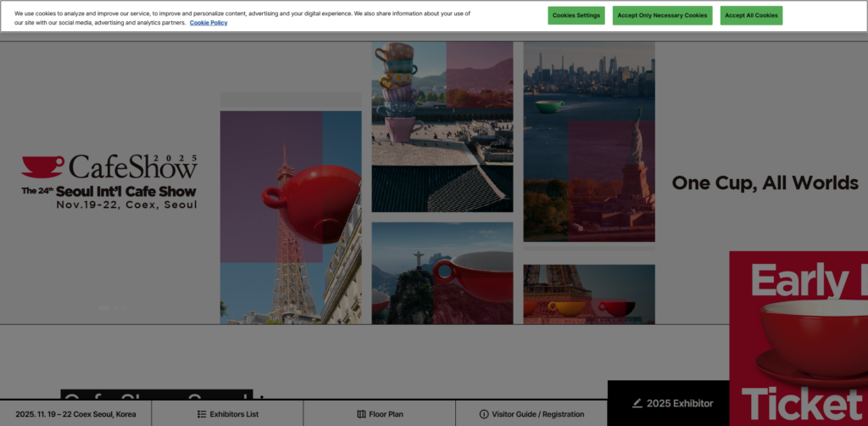The width and height of the screenshot is (868, 426).
Task: Accept only necessary cookies
Action: coord(662,15)
